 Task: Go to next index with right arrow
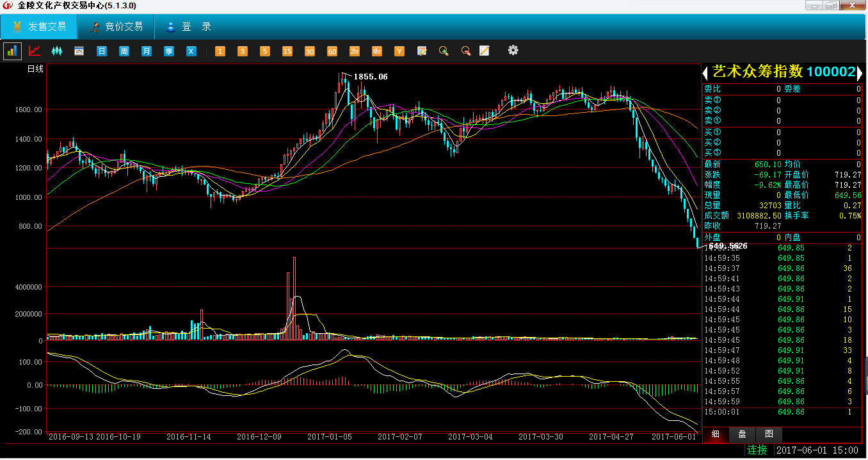860,72
